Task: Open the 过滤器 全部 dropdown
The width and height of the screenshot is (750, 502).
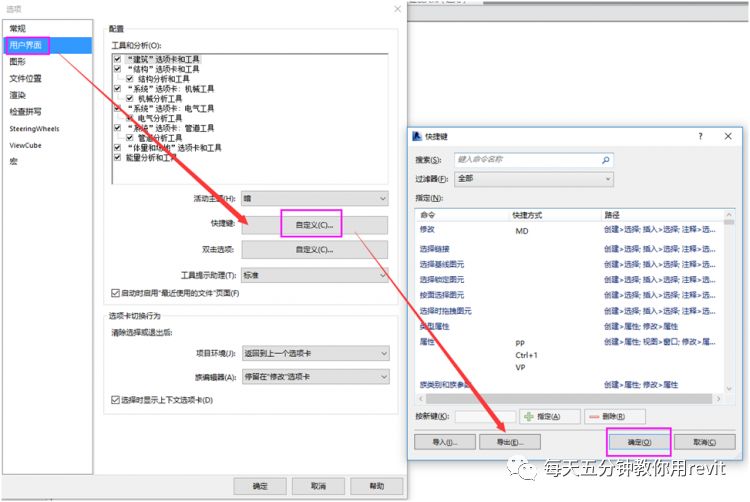Action: pos(534,179)
